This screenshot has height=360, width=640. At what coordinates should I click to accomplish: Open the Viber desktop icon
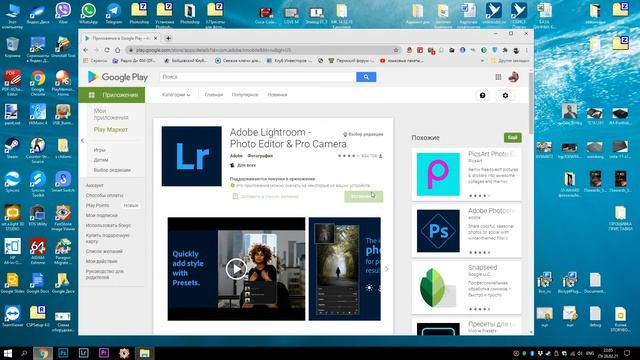point(63,13)
